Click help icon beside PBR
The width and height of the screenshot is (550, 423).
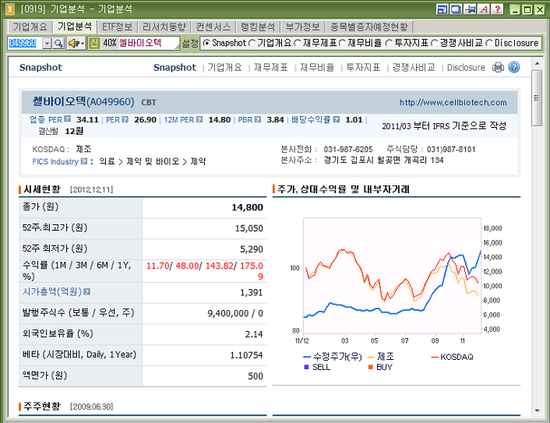[257, 119]
